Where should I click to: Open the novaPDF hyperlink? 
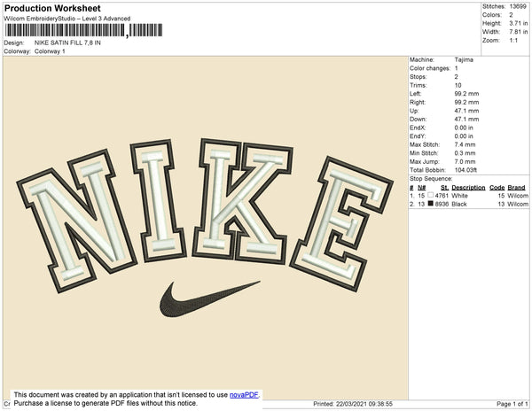click(x=244, y=395)
